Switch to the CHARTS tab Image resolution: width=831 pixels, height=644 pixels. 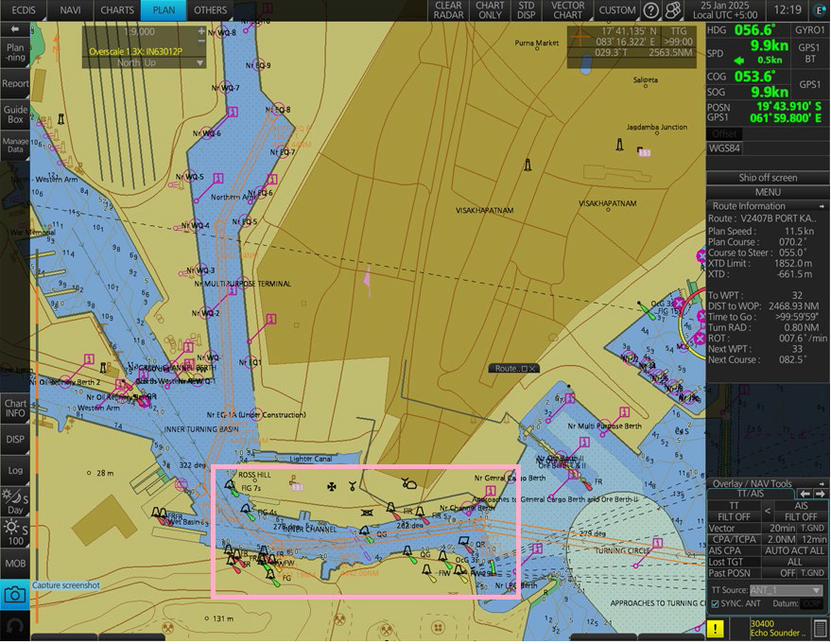coord(117,10)
